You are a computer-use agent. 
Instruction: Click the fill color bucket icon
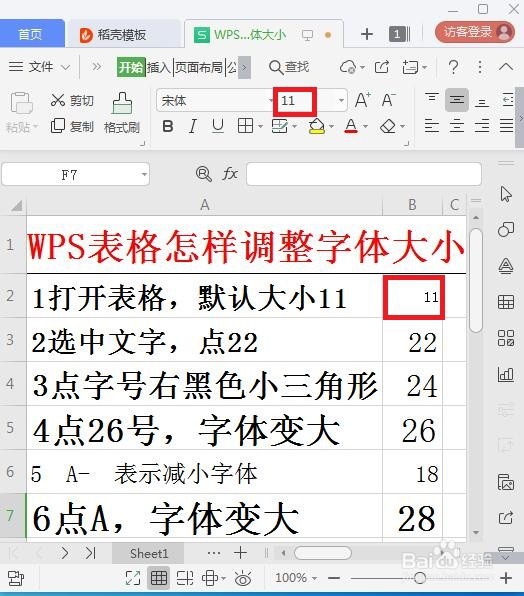click(317, 126)
